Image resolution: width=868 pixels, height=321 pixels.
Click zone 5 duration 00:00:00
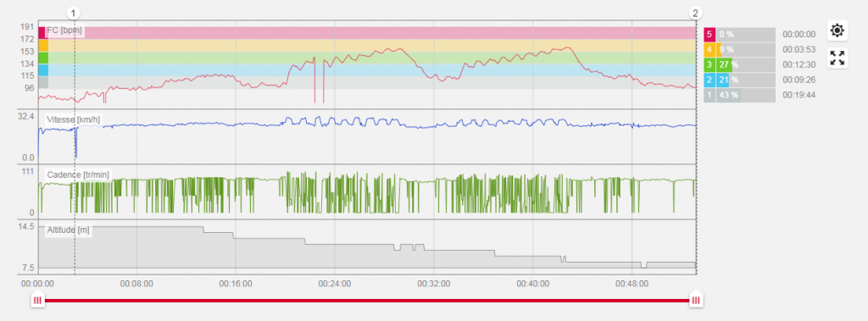[798, 35]
